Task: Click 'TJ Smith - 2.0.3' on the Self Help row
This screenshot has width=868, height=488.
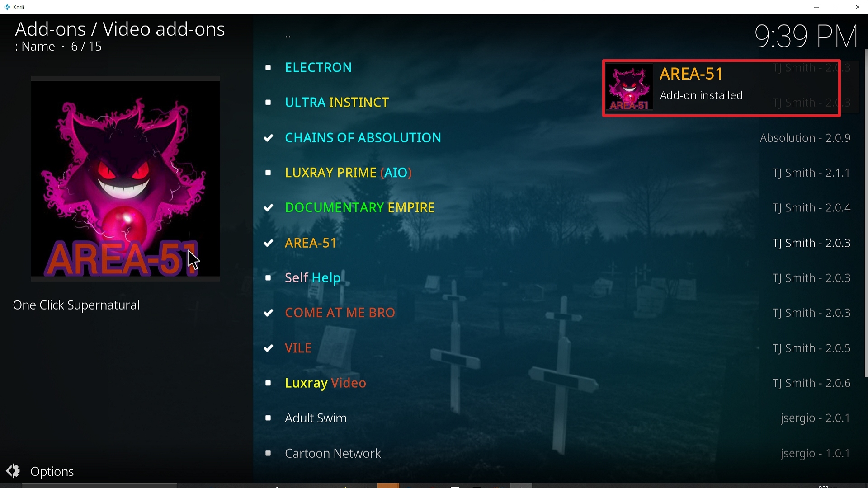Action: [x=811, y=278]
